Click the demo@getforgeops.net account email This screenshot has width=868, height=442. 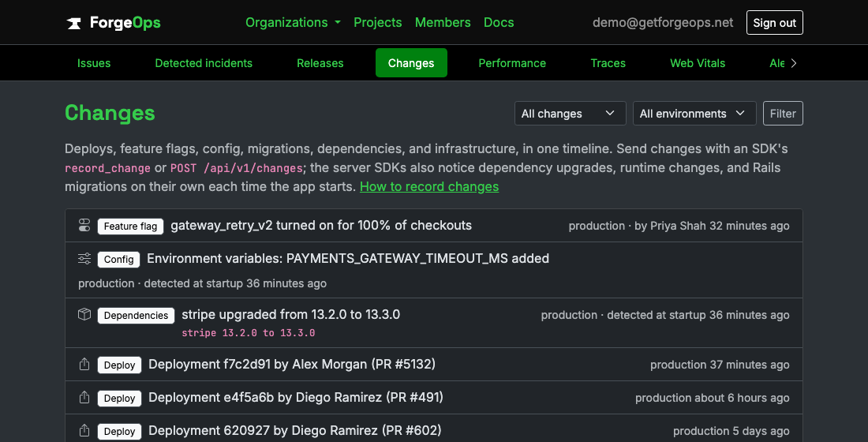pos(663,23)
